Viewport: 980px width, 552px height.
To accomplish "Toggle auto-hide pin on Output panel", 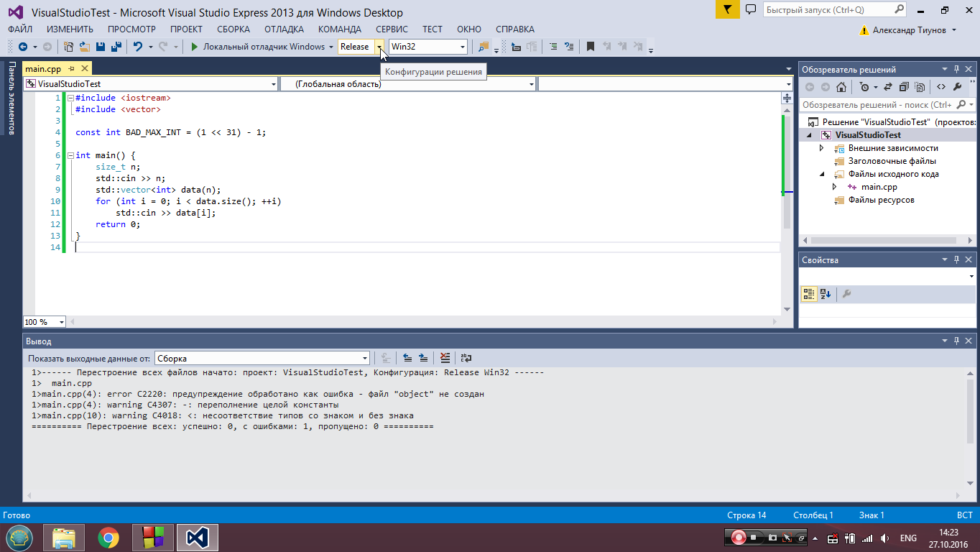I will (x=956, y=341).
